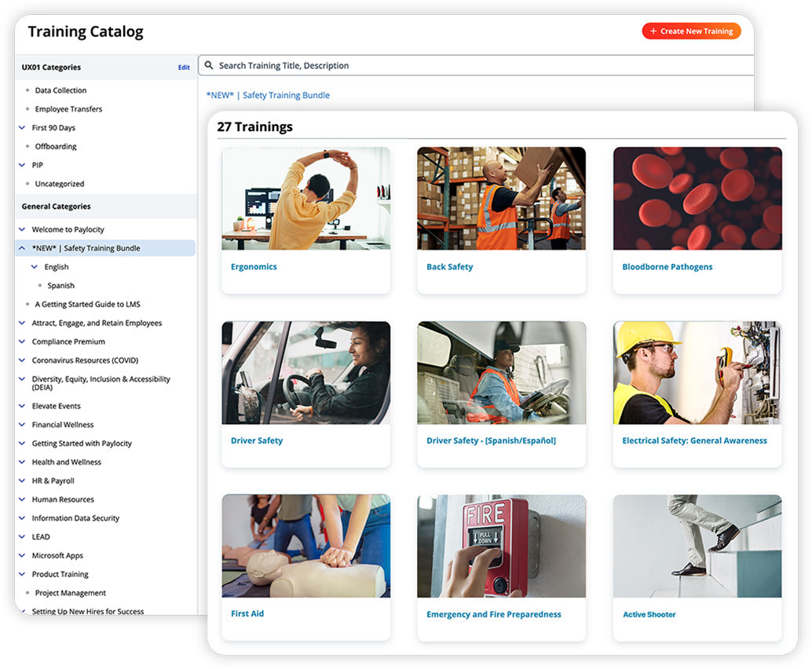Select Compliance Premium category
The height and width of the screenshot is (669, 812).
coord(68,342)
